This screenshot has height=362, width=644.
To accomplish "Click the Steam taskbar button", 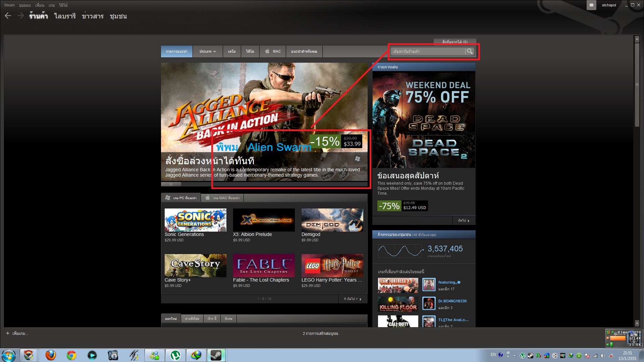I will click(216, 355).
